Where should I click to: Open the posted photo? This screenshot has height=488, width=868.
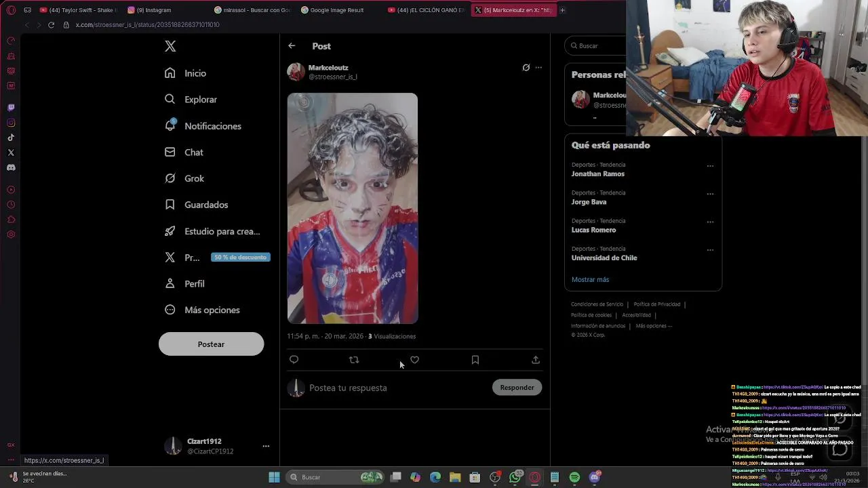[353, 208]
